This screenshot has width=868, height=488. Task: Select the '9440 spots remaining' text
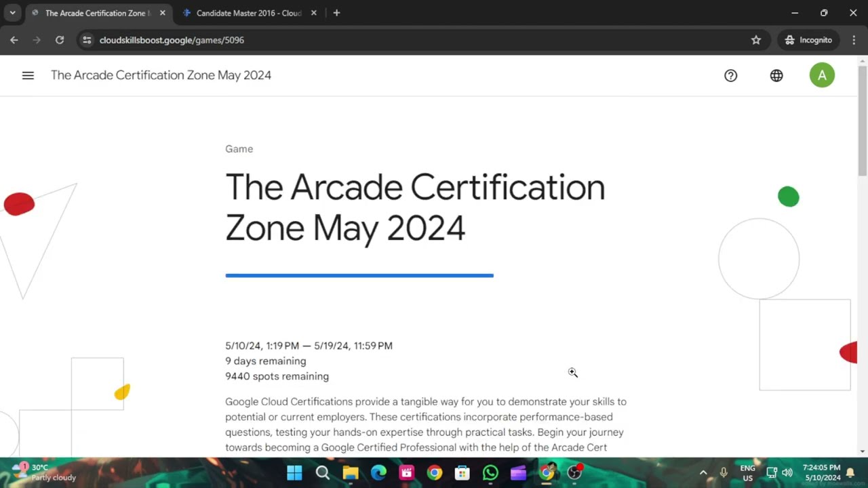pos(277,376)
